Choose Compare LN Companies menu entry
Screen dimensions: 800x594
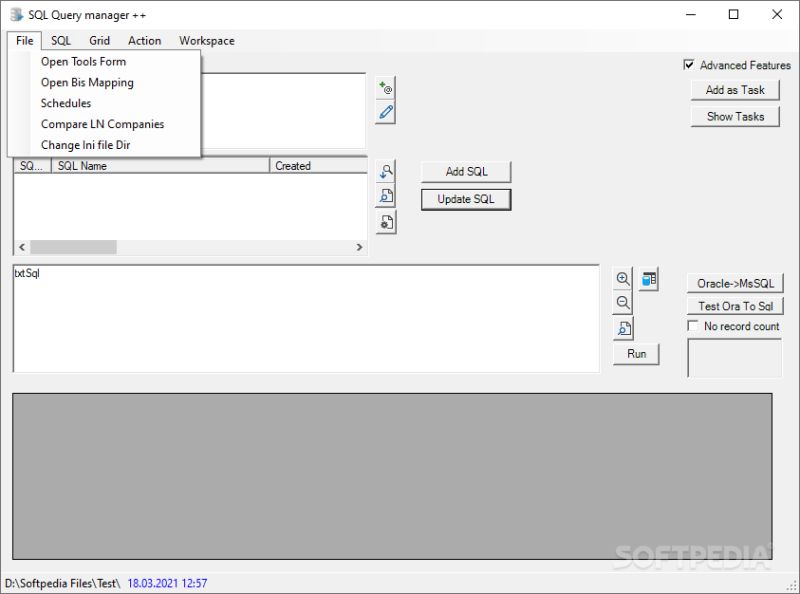click(x=101, y=124)
